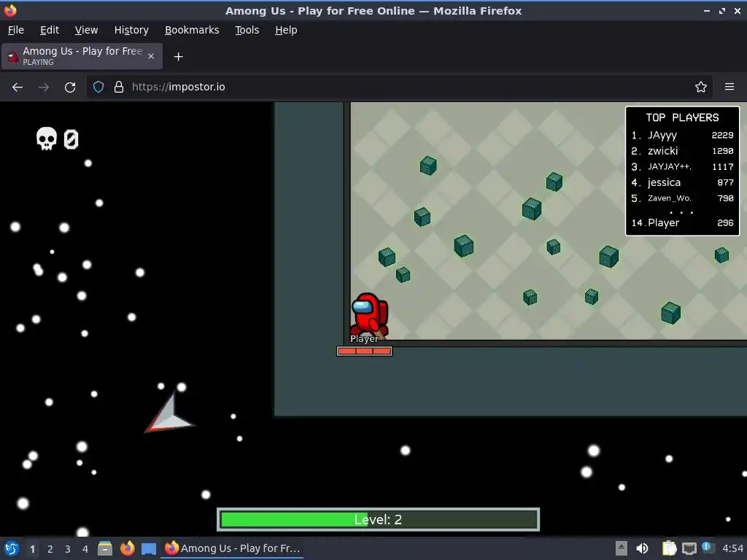Click the Firefox back arrow button

pyautogui.click(x=18, y=87)
